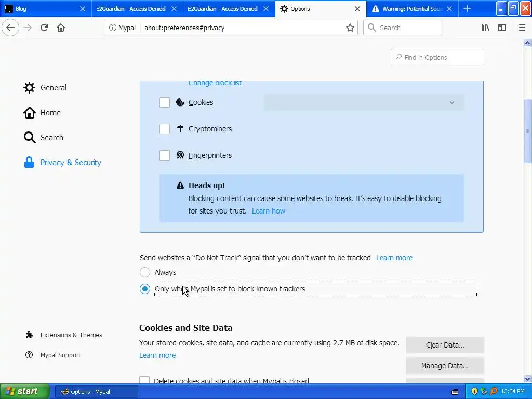Open the Home settings category
532x399 pixels.
pos(42,113)
